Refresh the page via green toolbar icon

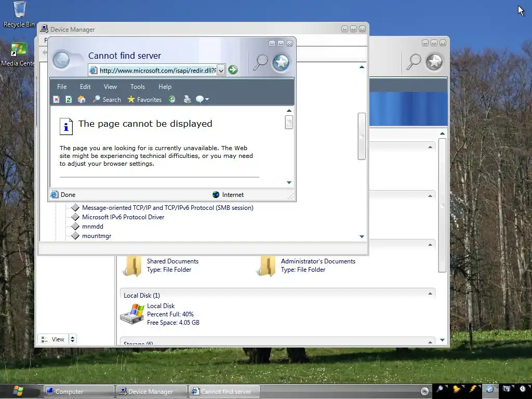tap(69, 99)
